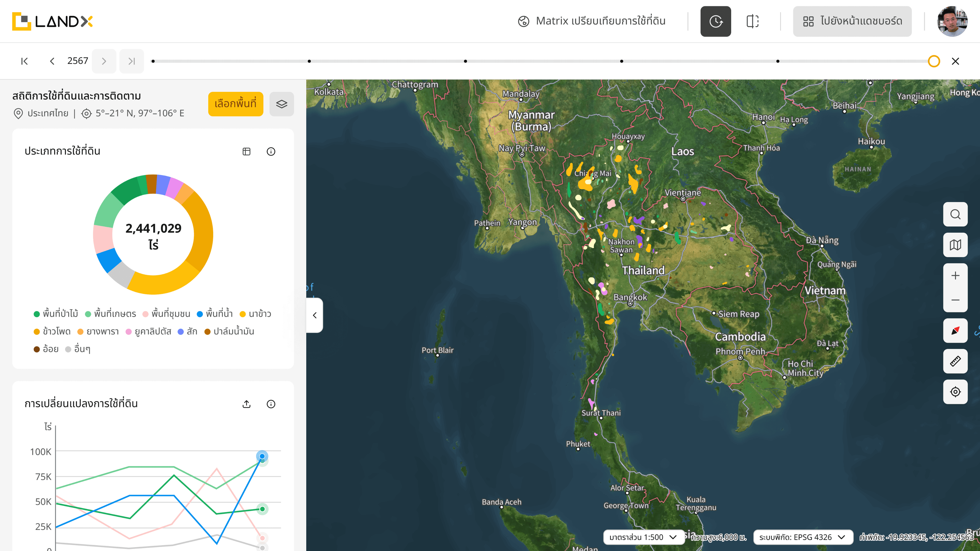
Task: Select the third timeline point
Action: click(465, 61)
